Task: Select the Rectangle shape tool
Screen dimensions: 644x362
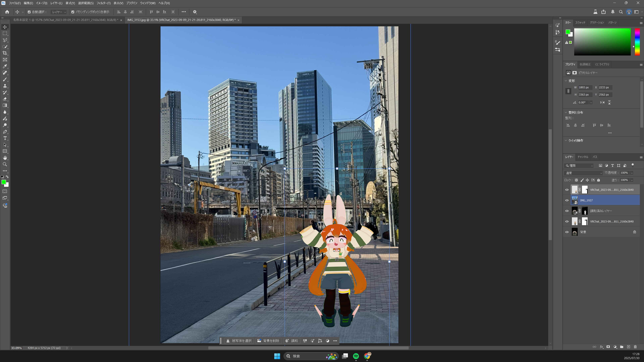Action: tap(5, 151)
